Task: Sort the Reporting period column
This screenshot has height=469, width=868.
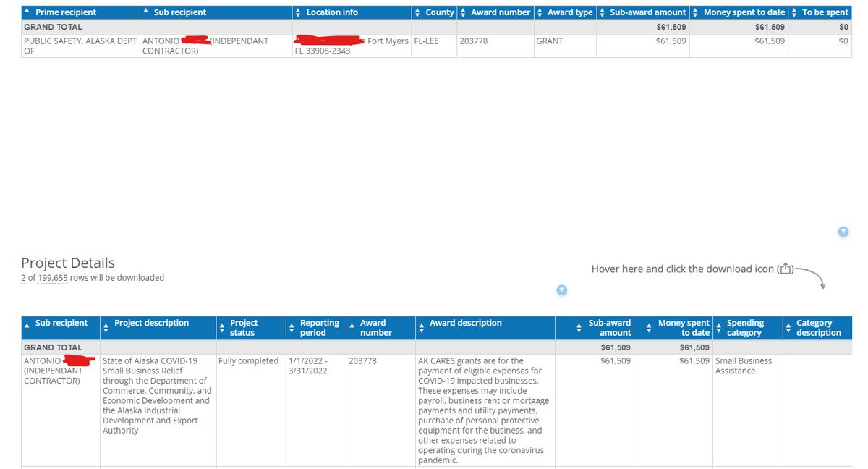Action: coord(293,326)
